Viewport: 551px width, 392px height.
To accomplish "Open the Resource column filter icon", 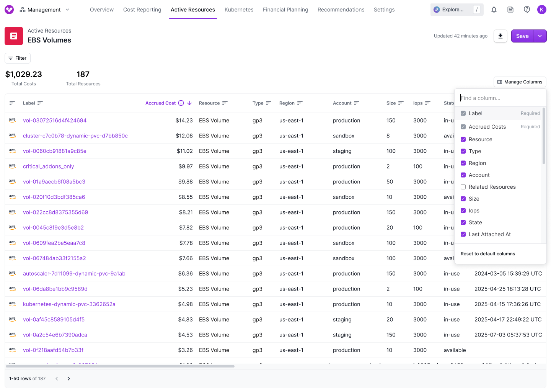I will coord(225,103).
